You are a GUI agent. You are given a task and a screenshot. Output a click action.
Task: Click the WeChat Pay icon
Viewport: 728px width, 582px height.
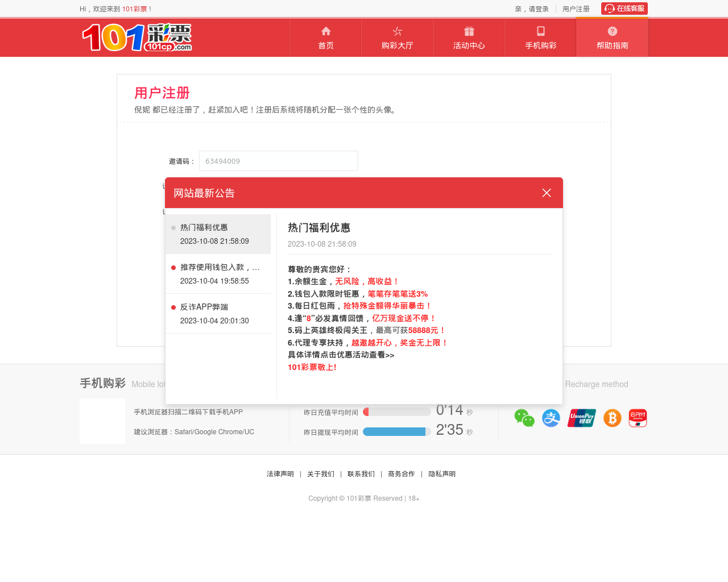point(524,418)
